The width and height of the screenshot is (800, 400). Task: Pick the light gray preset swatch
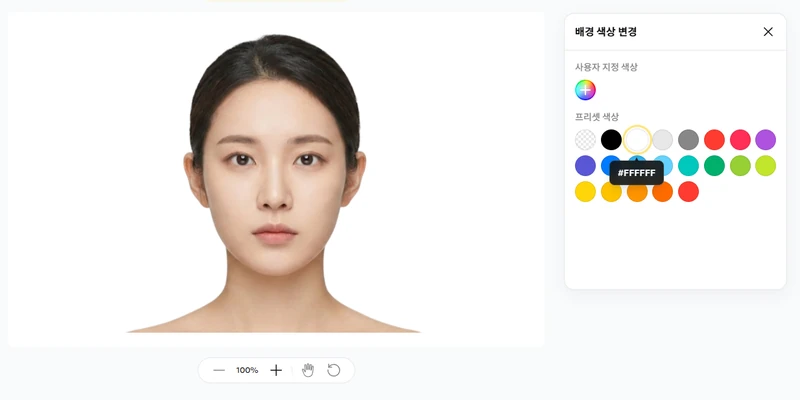point(663,140)
